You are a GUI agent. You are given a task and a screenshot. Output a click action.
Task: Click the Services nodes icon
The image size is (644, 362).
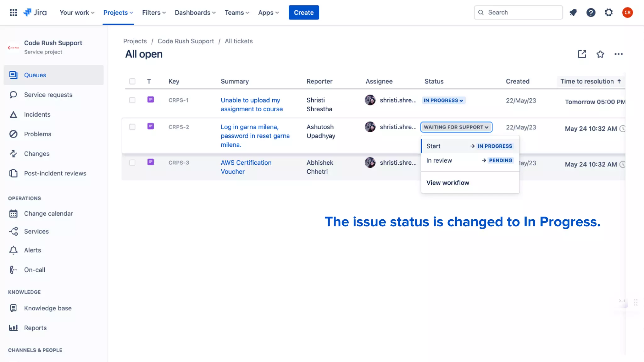click(x=13, y=231)
